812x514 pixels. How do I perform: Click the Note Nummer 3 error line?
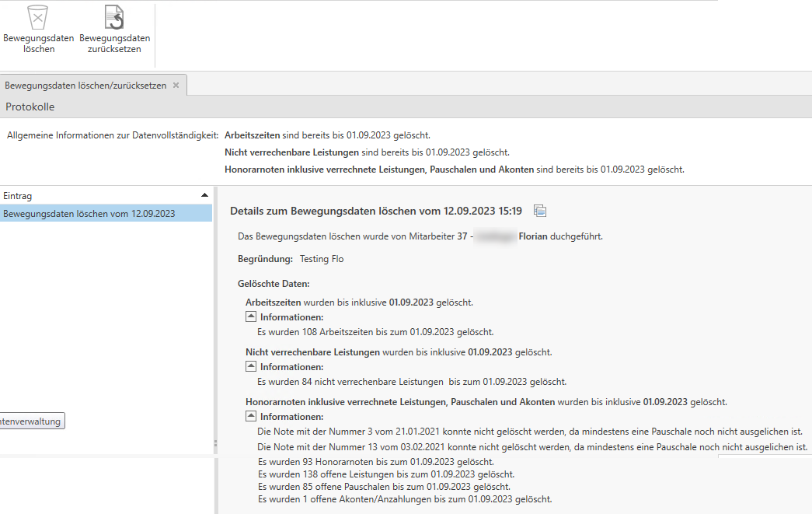click(529, 432)
